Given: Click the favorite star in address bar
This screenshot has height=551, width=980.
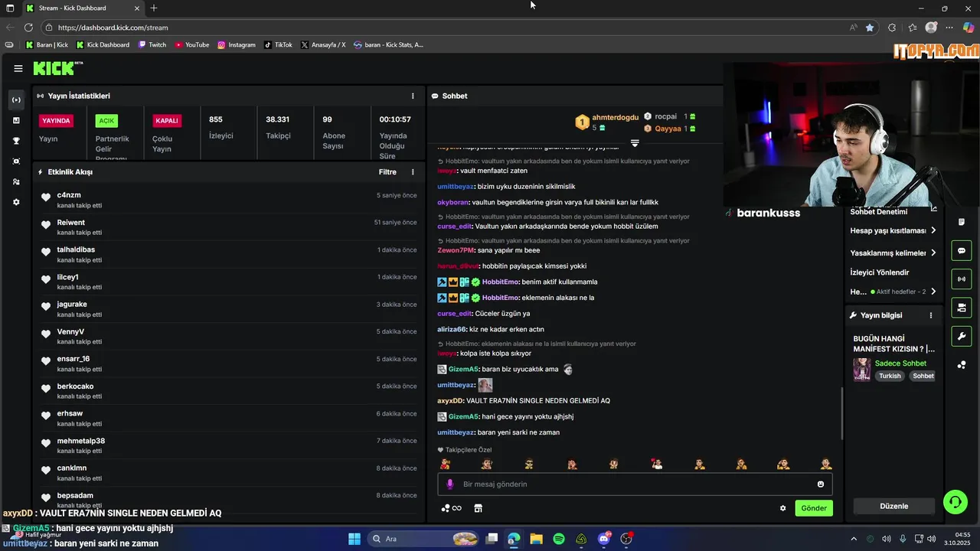Looking at the screenshot, I should coord(870,28).
